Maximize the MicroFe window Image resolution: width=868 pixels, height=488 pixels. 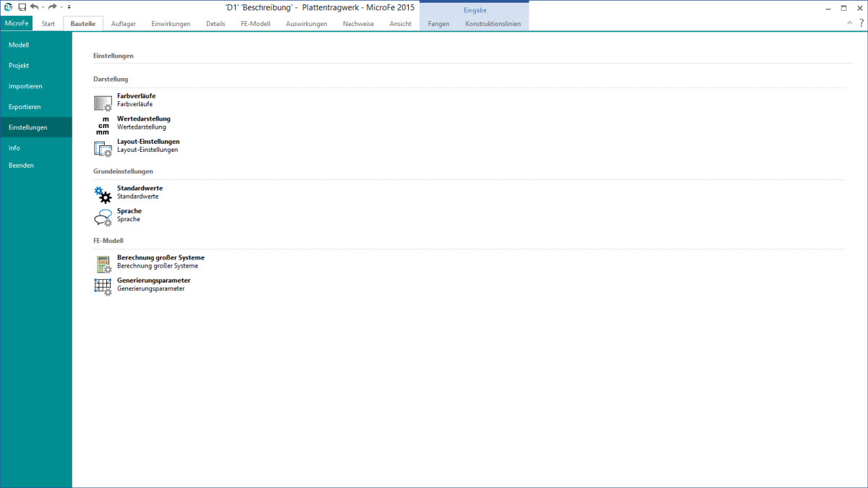click(x=843, y=7)
